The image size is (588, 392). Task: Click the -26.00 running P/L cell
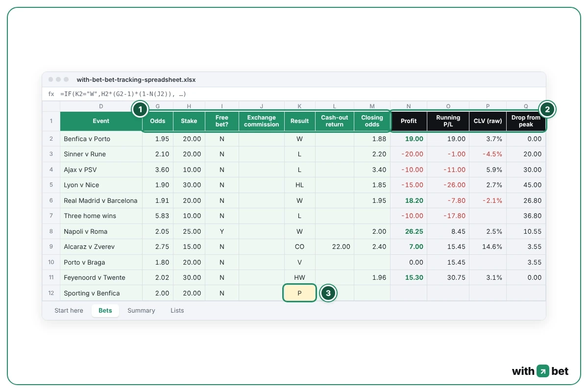coord(448,185)
